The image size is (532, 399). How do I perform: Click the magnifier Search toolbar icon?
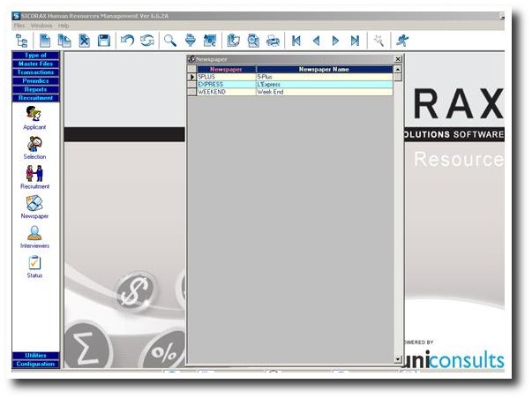point(169,41)
